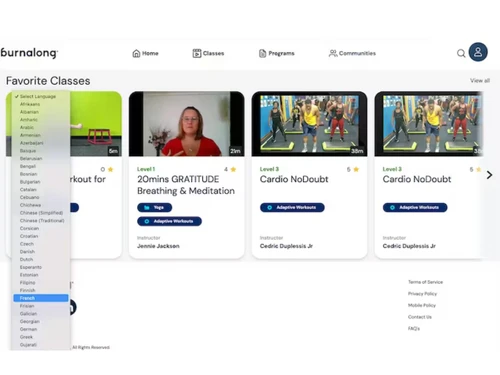Select Afrikaans in the language list
The image size is (500, 375).
pos(41,104)
